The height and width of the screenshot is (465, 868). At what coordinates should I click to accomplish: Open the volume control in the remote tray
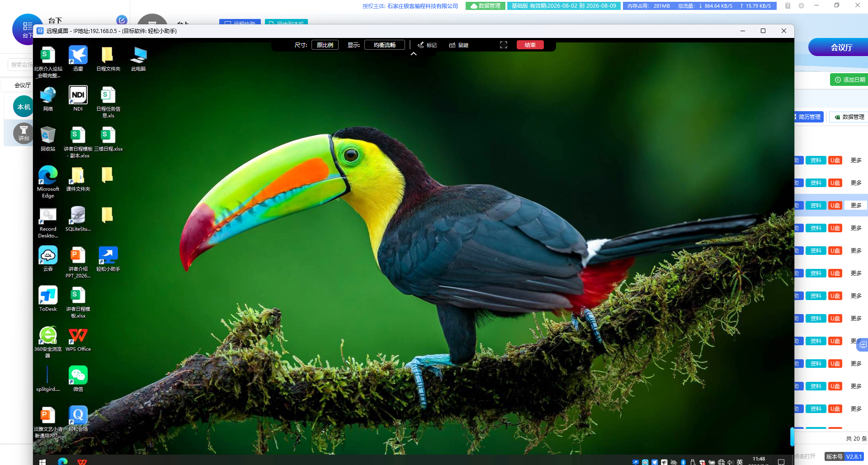point(730,462)
